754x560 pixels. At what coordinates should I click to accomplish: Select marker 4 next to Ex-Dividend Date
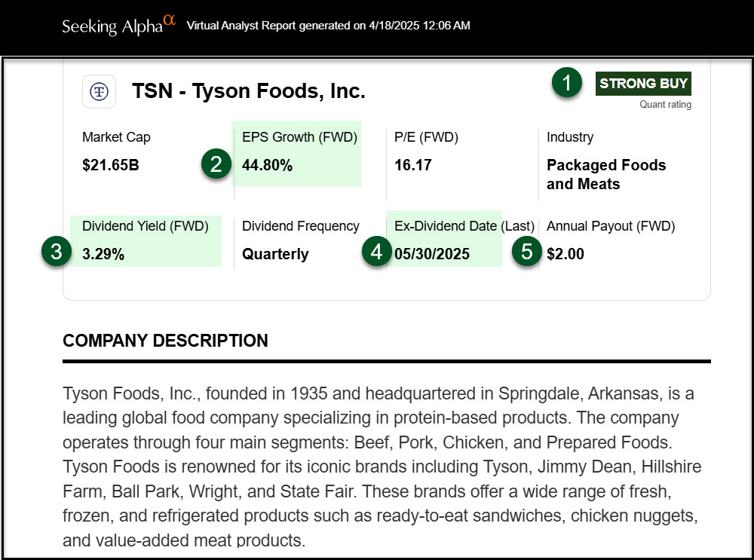coord(376,252)
